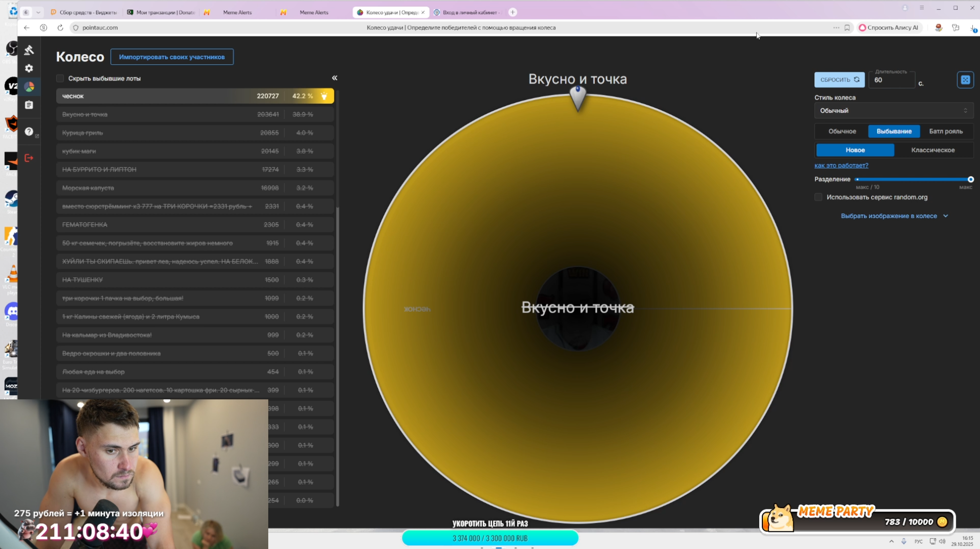Select the wheel pie-chart sidebar icon
This screenshot has width=980, height=549.
coord(29,87)
